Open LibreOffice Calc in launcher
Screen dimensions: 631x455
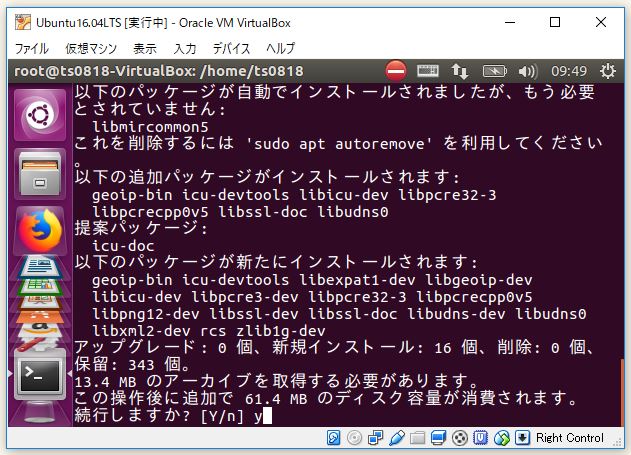(x=40, y=286)
